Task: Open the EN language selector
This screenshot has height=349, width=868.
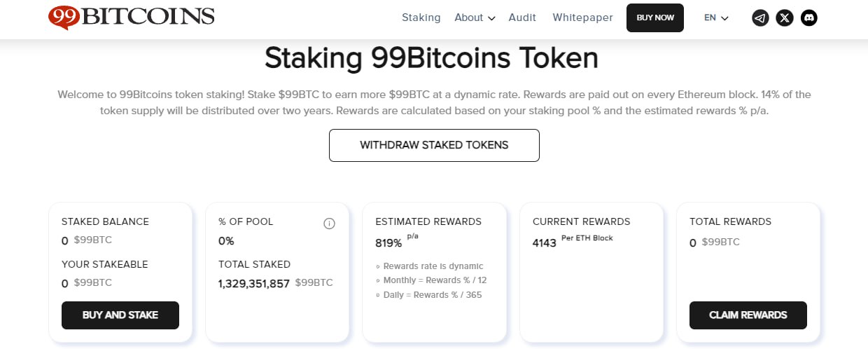Action: pyautogui.click(x=716, y=18)
